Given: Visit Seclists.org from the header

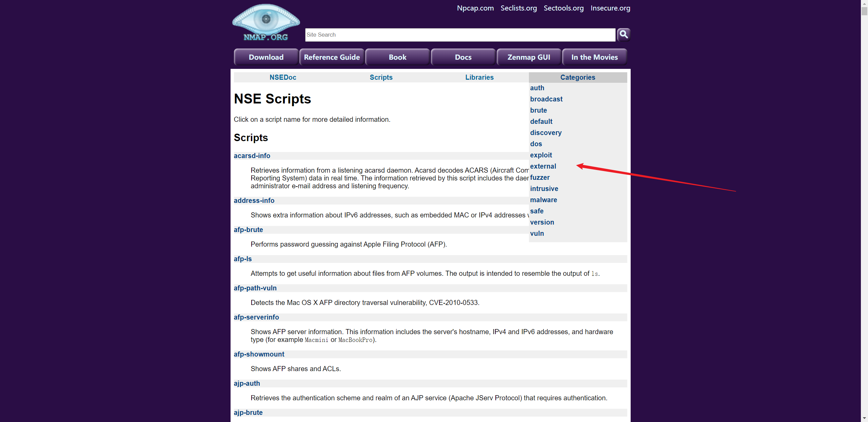Looking at the screenshot, I should [519, 8].
